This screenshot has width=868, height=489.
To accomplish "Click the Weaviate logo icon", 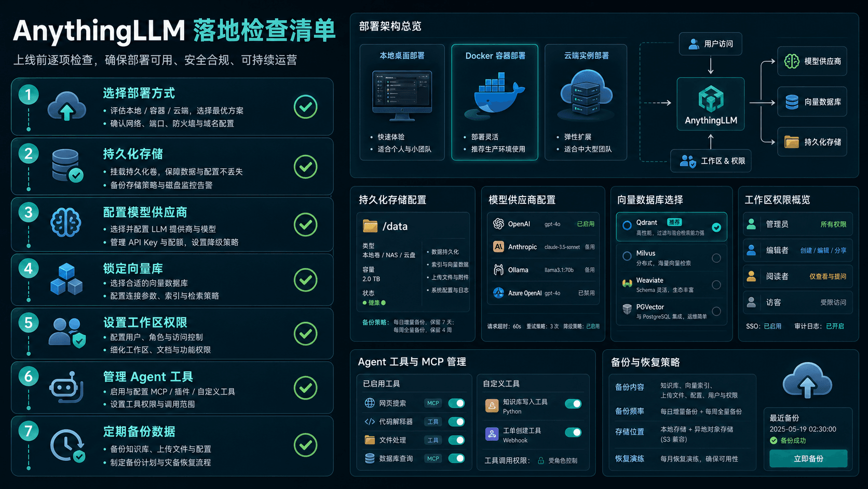I will click(627, 284).
